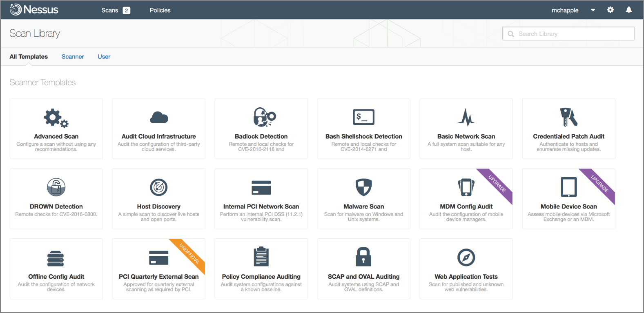Open the Scans menu
The height and width of the screenshot is (313, 644).
tap(110, 10)
